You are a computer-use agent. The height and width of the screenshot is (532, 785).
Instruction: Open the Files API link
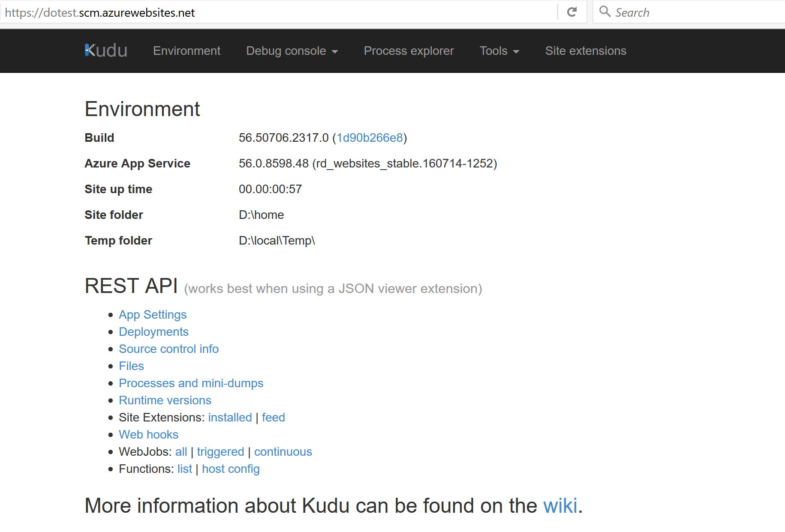(x=131, y=366)
